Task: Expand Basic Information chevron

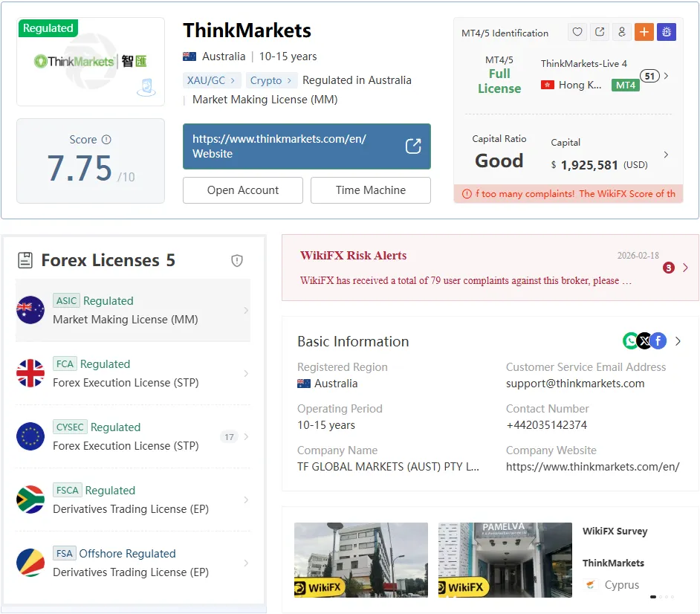Action: coord(678,341)
